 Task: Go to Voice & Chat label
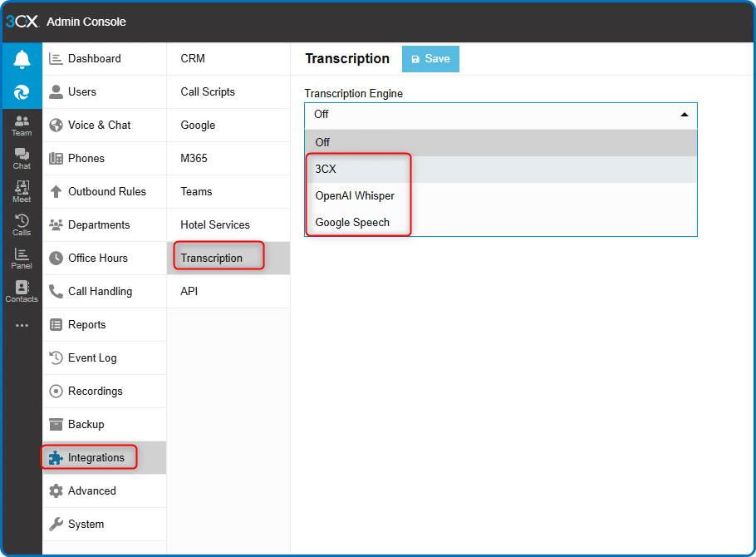pyautogui.click(x=100, y=125)
